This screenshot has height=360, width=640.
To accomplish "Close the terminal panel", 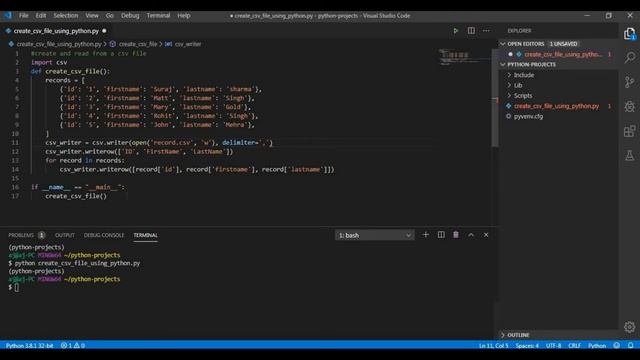I will click(x=486, y=235).
